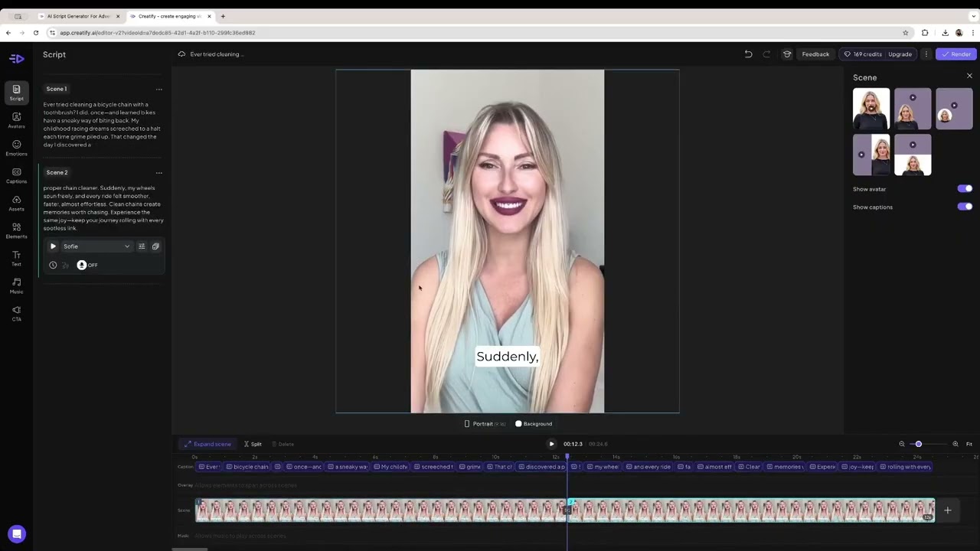
Task: Click the Suddenly caption on the video
Action: pos(508,356)
